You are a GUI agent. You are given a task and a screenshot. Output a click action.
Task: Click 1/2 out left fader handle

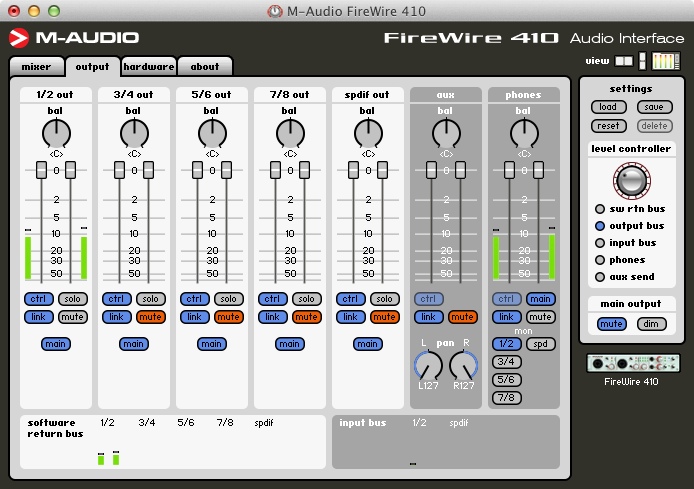[x=41, y=170]
